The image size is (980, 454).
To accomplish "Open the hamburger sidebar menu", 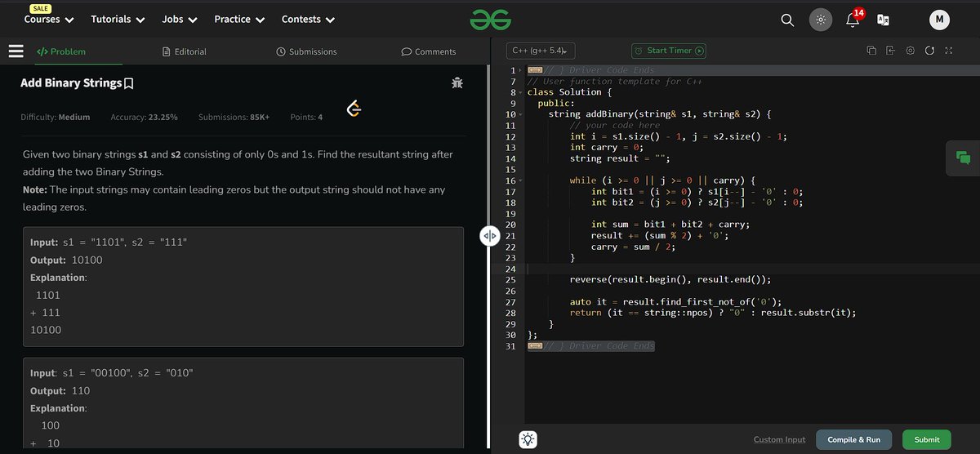I will tap(16, 51).
